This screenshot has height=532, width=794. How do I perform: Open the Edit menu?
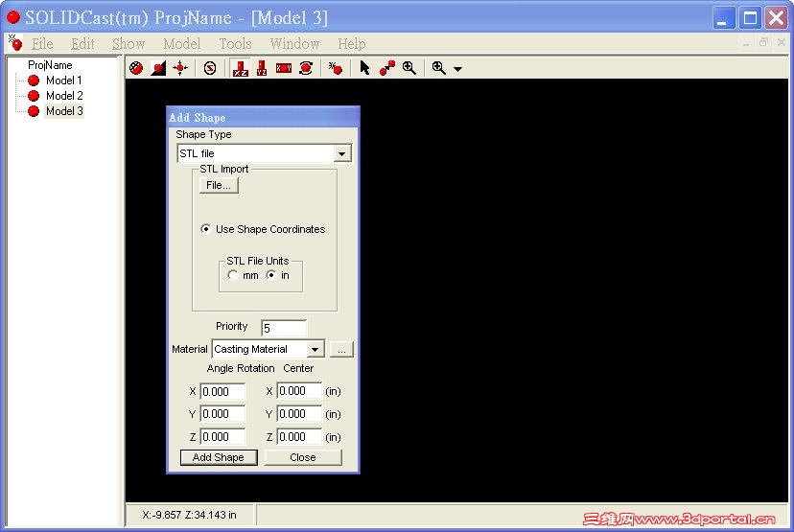82,43
